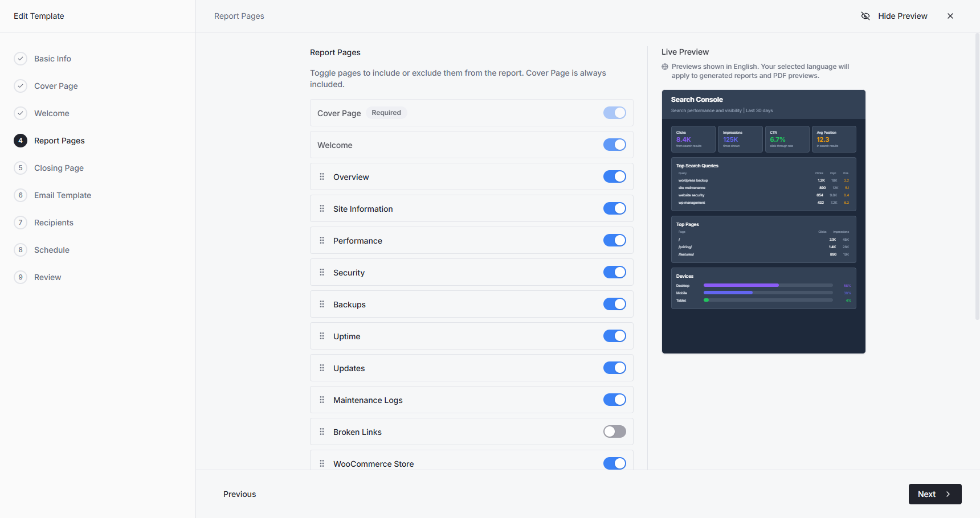Click the Backups row drag handle
The image size is (980, 518).
coord(322,304)
